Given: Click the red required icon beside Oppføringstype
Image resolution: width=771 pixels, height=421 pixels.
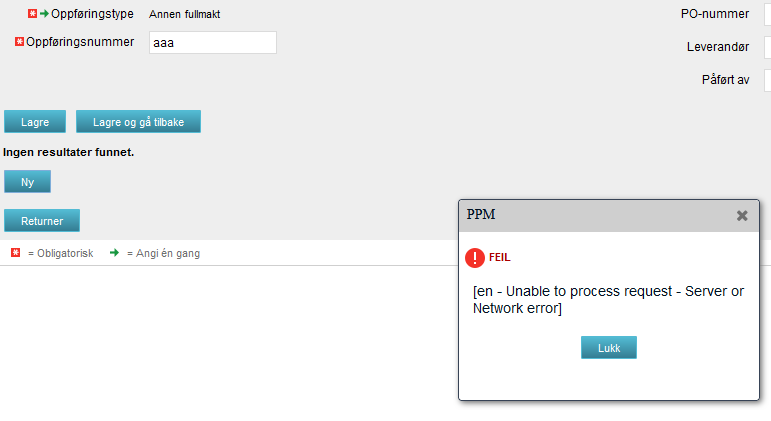Looking at the screenshot, I should [x=33, y=14].
